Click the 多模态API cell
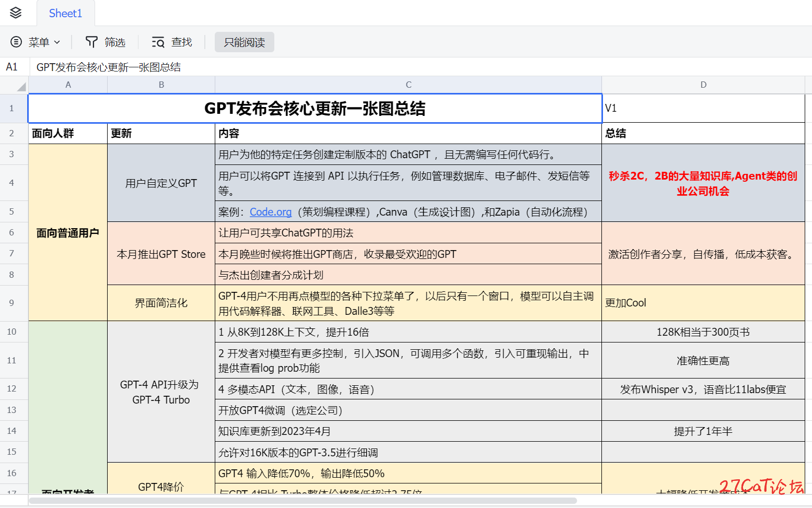The height and width of the screenshot is (508, 812). tap(409, 389)
